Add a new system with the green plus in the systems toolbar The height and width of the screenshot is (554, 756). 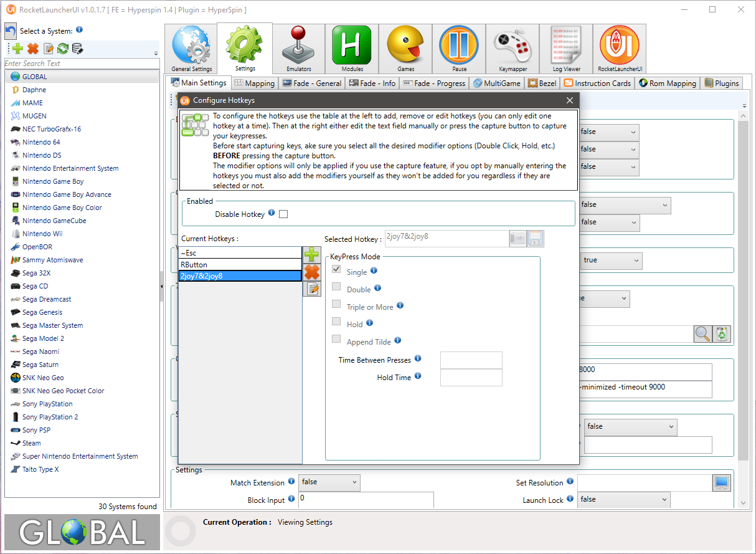(x=17, y=49)
